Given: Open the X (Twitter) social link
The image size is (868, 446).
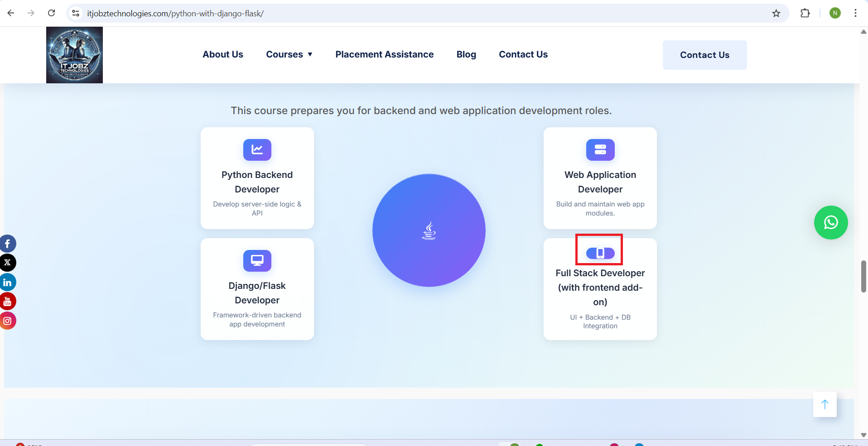Looking at the screenshot, I should [x=7, y=263].
